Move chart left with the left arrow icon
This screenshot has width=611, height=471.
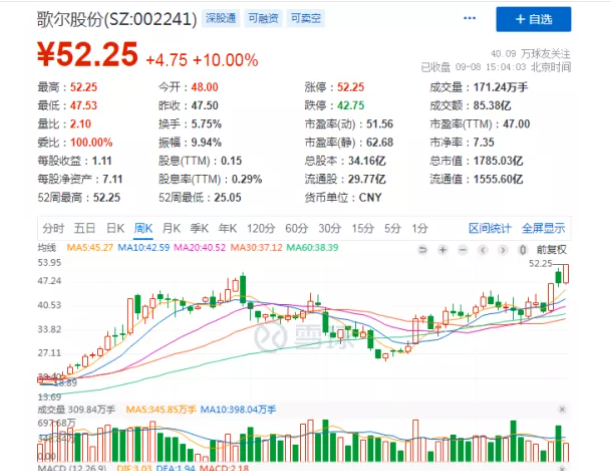point(483,250)
